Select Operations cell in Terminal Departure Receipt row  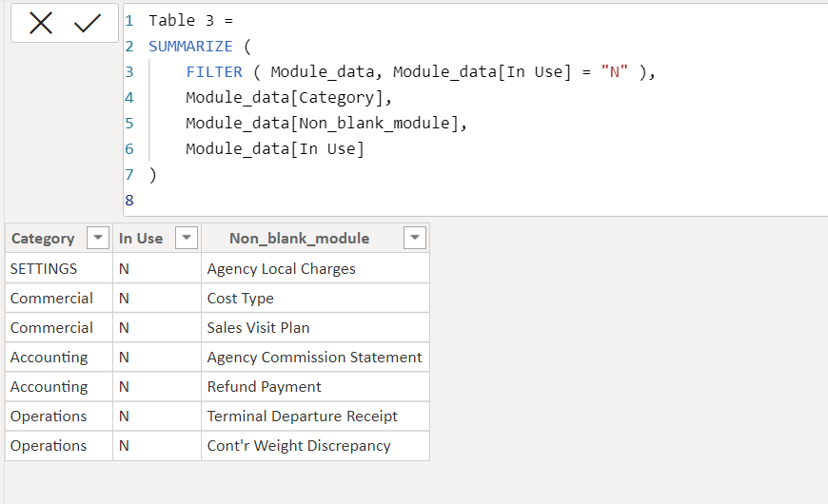[x=59, y=417]
